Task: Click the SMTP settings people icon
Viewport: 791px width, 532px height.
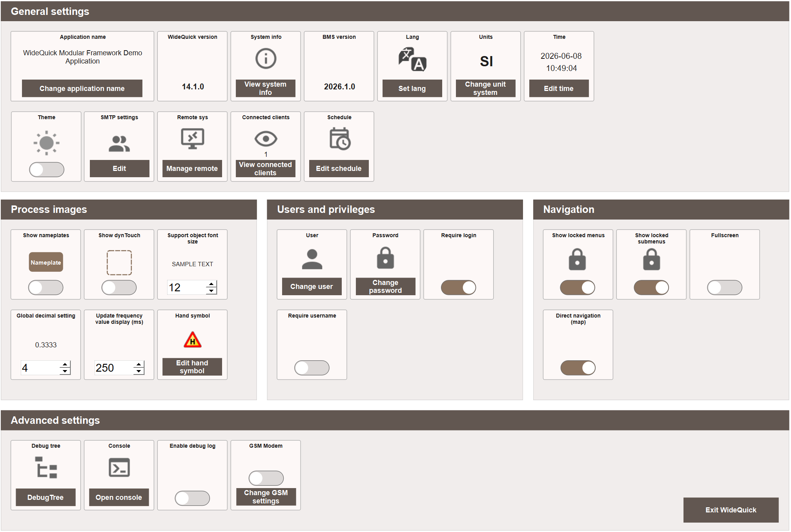Action: (x=119, y=143)
